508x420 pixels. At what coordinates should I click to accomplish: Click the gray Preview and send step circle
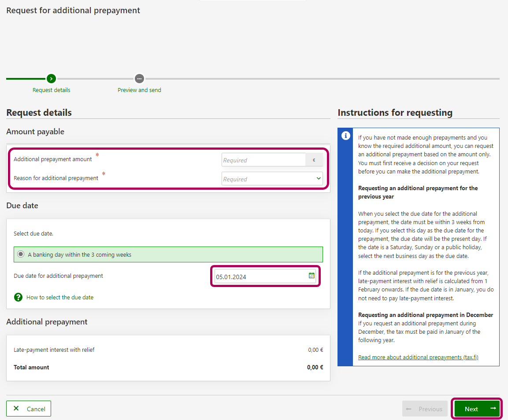(x=139, y=79)
